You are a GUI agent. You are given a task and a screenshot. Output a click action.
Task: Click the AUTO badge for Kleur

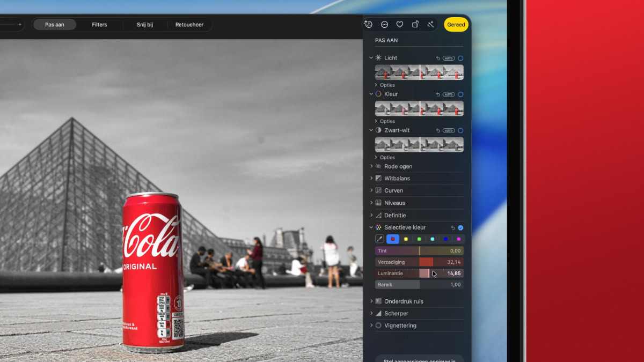[449, 94]
